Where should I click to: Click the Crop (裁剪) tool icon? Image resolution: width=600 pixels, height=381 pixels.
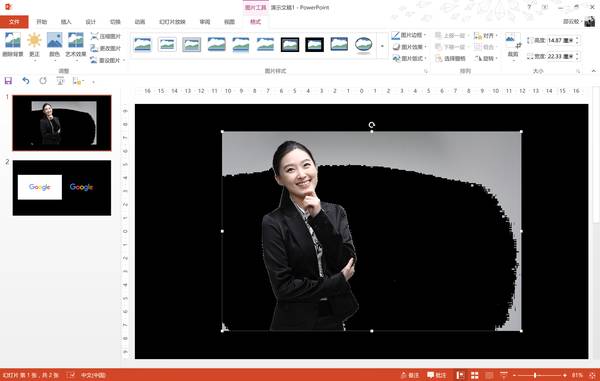pos(513,41)
